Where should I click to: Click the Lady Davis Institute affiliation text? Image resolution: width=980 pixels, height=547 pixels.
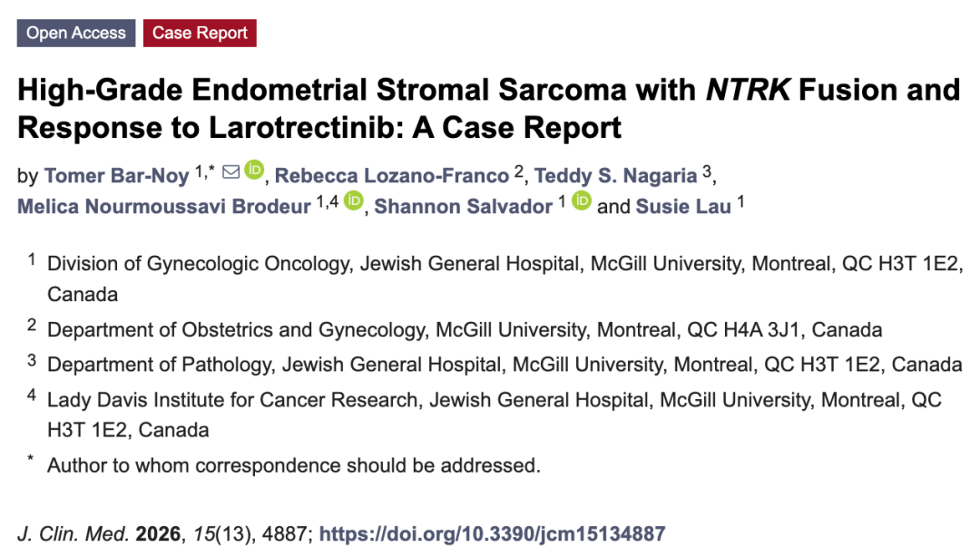pyautogui.click(x=495, y=415)
